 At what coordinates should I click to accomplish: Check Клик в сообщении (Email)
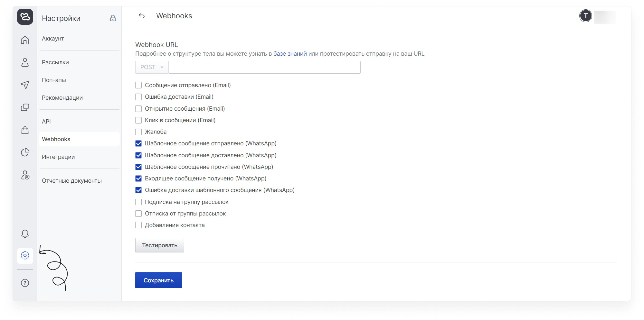pos(138,120)
